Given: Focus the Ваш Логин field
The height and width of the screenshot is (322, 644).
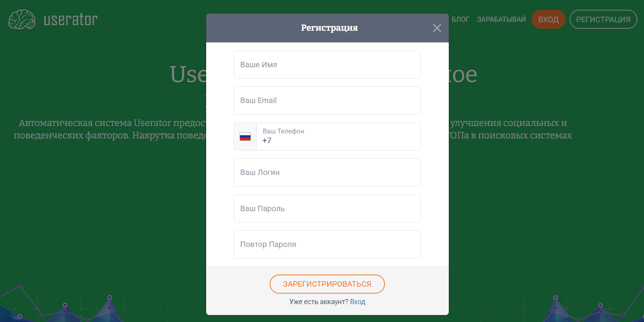Looking at the screenshot, I should coord(327,172).
